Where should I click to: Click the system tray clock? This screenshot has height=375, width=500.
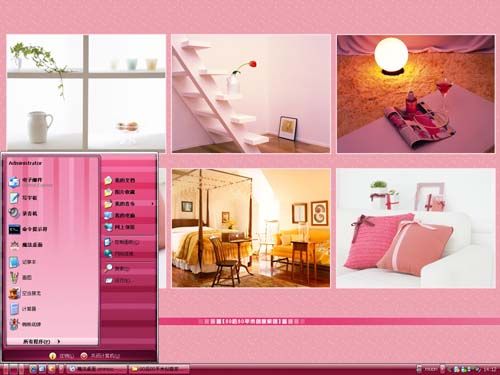pyautogui.click(x=489, y=369)
